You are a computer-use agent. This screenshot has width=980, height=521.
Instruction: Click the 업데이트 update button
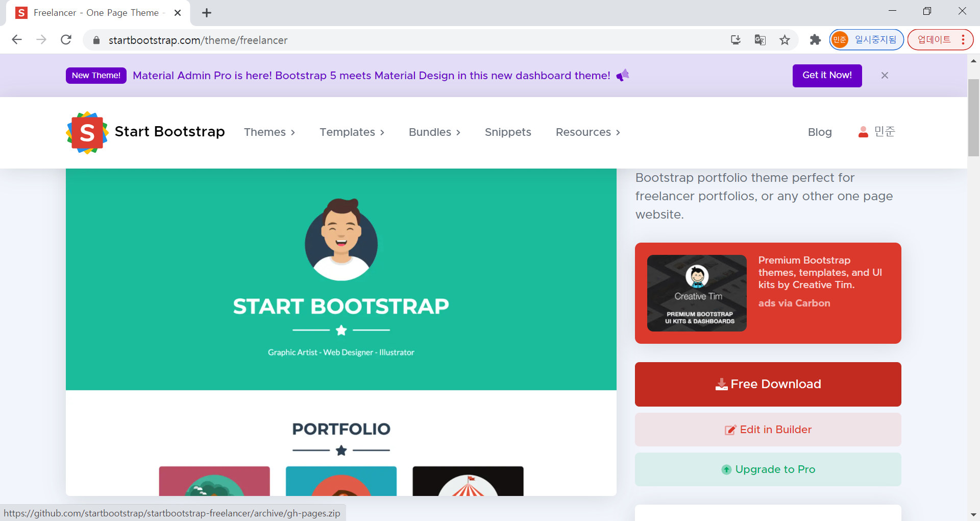pyautogui.click(x=934, y=40)
